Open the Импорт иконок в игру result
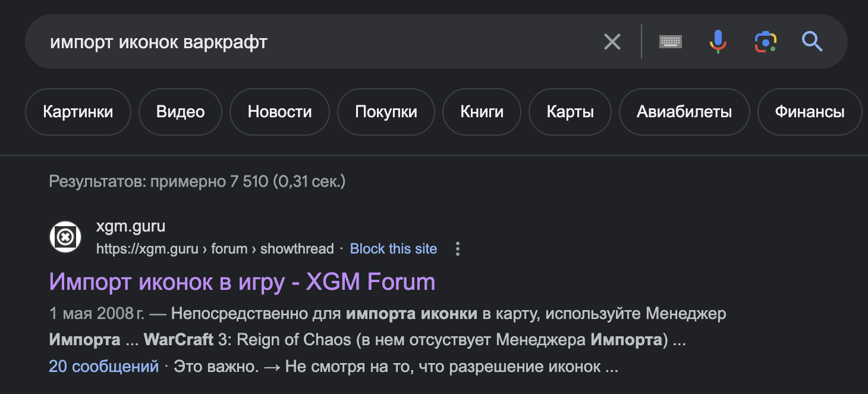 coord(242,282)
